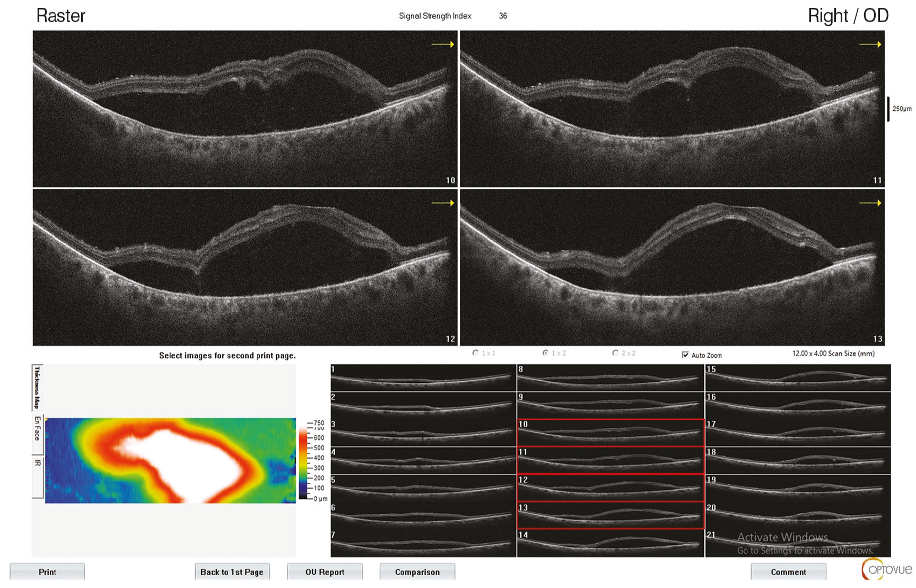Open the OU Report
Viewport: 916px width, 588px height.
click(x=325, y=572)
